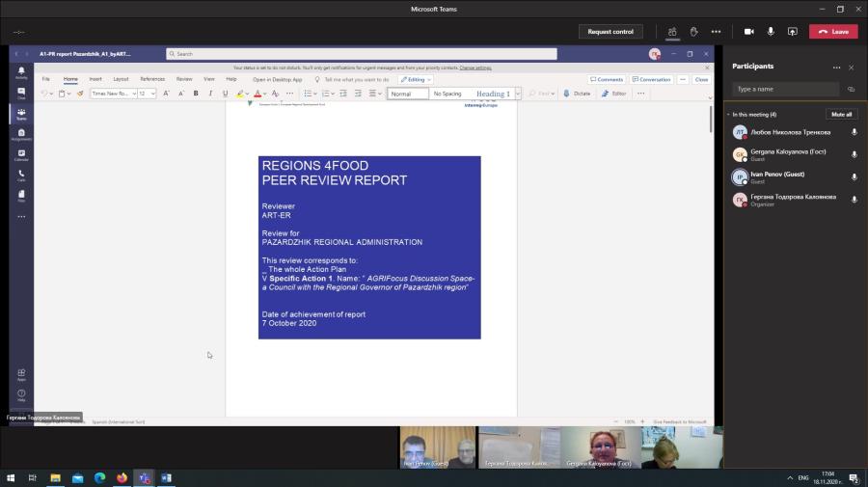868x487 pixels.
Task: Toggle the meeting camera
Action: tap(749, 32)
